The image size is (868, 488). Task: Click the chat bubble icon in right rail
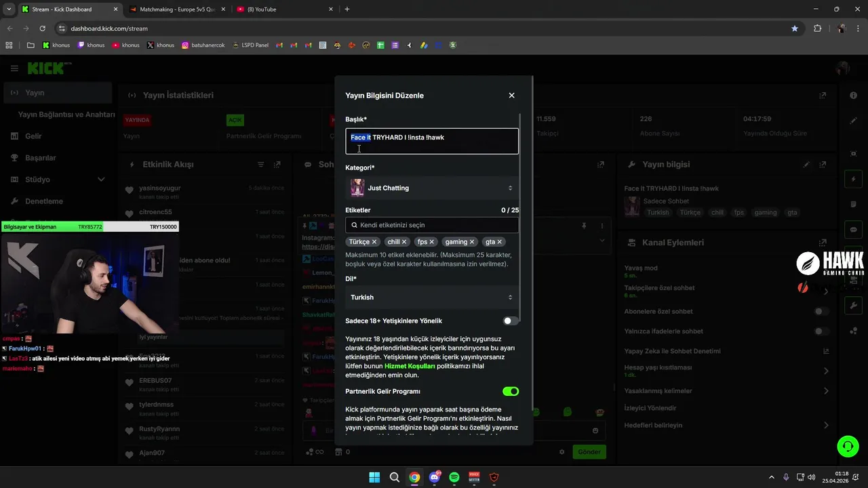click(x=854, y=230)
